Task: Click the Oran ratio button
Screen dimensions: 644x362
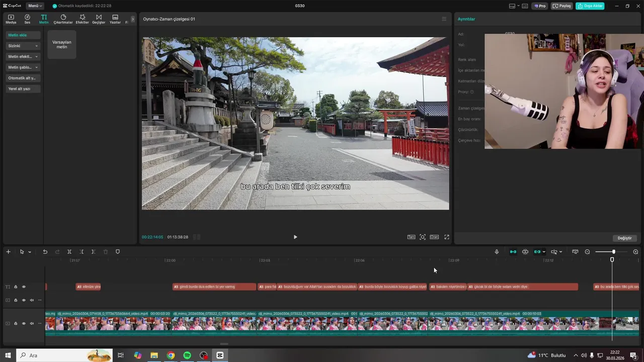Action: point(434,237)
